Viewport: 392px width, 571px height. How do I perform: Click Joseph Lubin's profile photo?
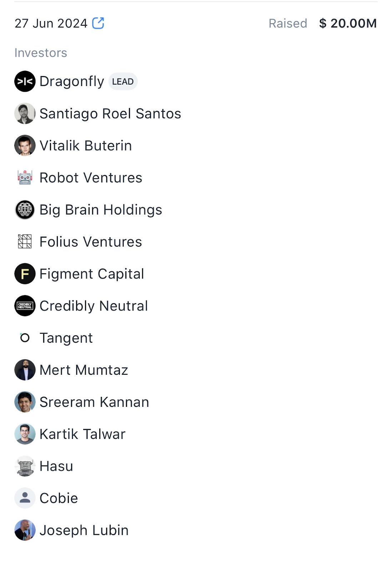(25, 530)
